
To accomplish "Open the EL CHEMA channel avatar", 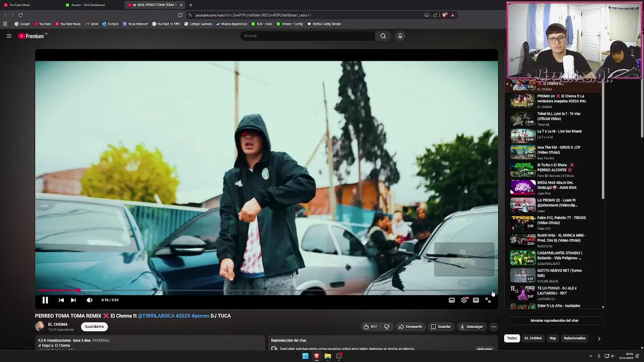I will coord(40,326).
